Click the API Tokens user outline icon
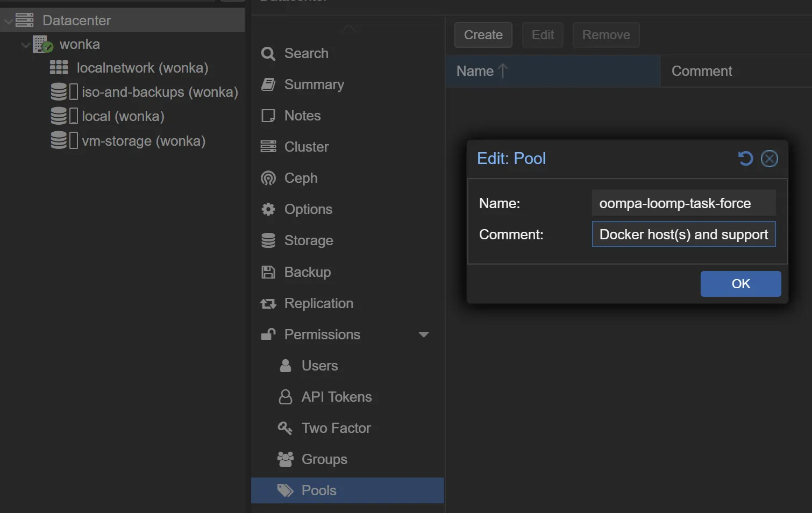 (286, 397)
